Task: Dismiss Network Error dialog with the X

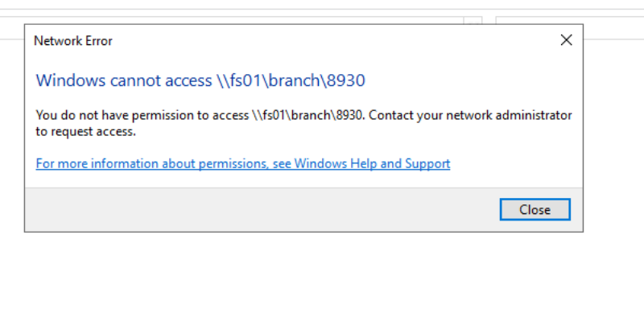Action: pyautogui.click(x=567, y=40)
